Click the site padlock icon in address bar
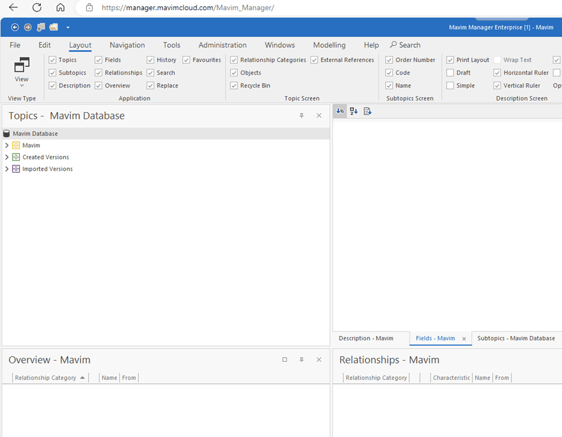Screen dimensions: 562x437 89,8
